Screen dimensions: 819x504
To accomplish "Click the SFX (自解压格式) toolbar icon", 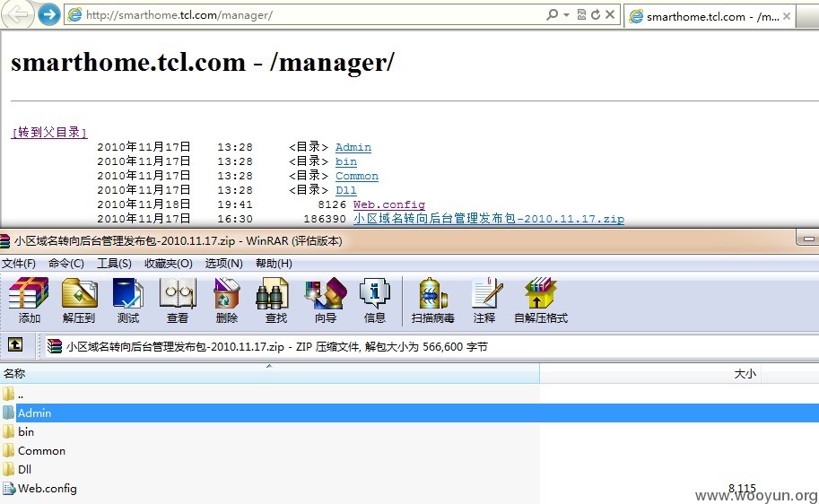I will [x=541, y=300].
